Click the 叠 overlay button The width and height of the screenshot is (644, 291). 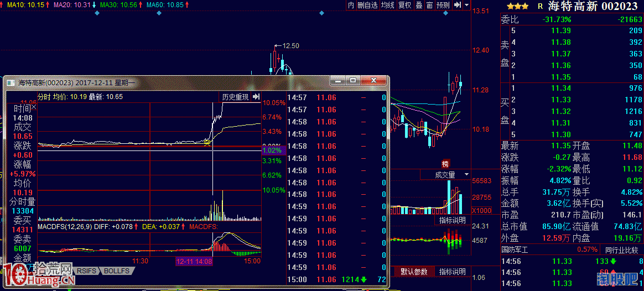coord(419,5)
